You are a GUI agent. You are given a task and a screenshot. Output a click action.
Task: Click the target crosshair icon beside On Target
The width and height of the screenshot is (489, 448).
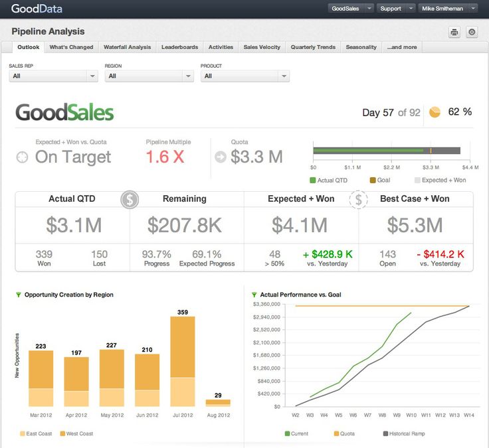(22, 157)
